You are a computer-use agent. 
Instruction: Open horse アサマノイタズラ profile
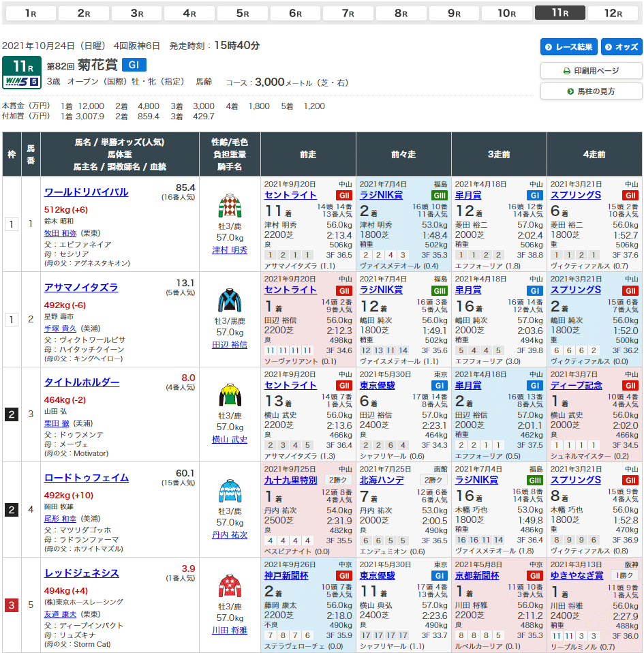coord(81,288)
